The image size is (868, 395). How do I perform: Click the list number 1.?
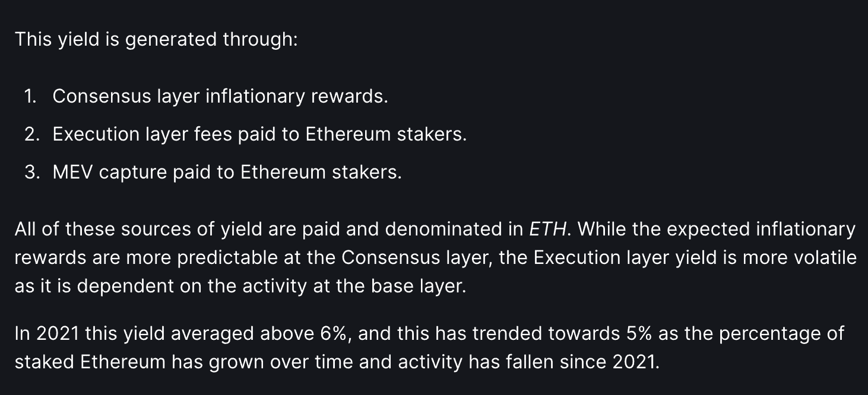coord(29,96)
